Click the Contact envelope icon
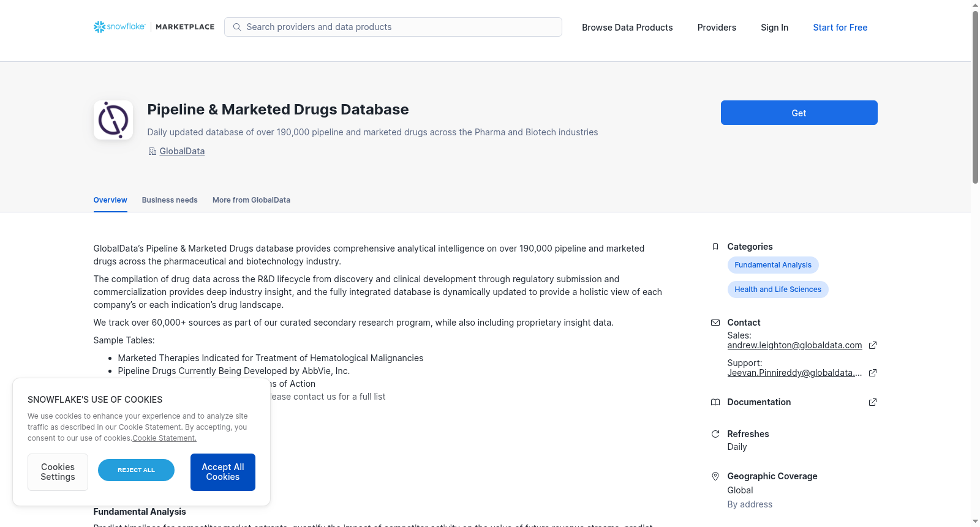This screenshot has width=980, height=527. click(x=715, y=323)
